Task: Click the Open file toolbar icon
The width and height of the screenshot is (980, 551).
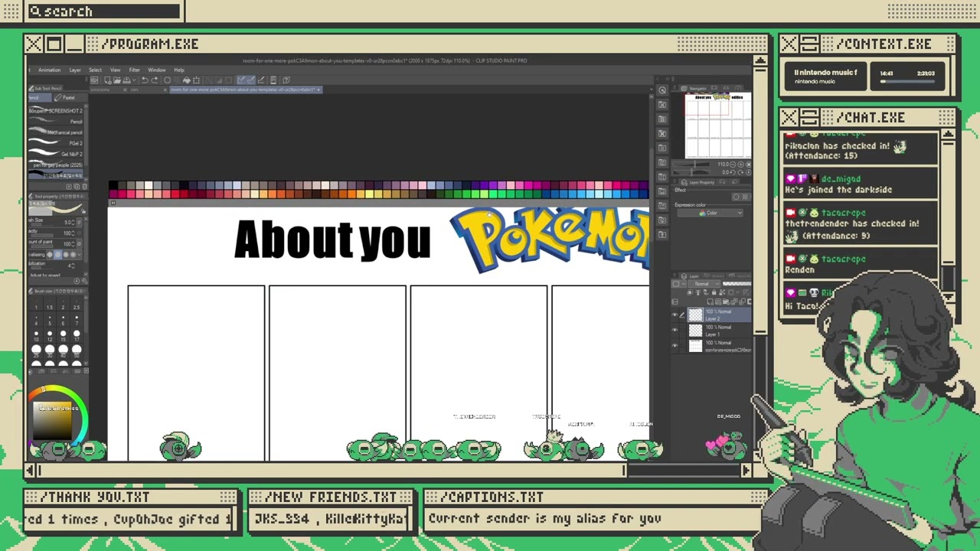Action: point(117,80)
